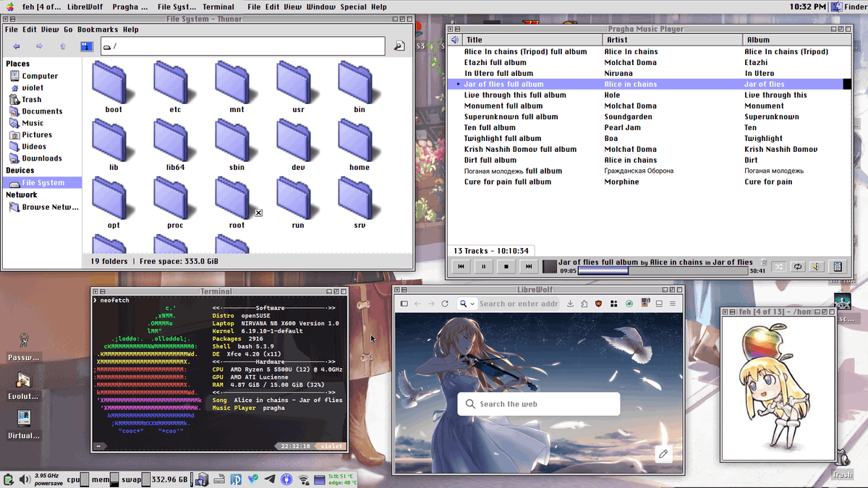The height and width of the screenshot is (488, 868).
Task: Open Thunar File menu
Action: coord(11,30)
